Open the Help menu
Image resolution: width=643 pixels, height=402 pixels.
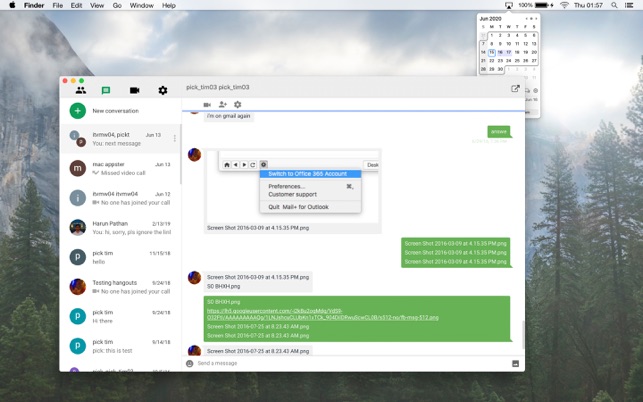pyautogui.click(x=169, y=5)
